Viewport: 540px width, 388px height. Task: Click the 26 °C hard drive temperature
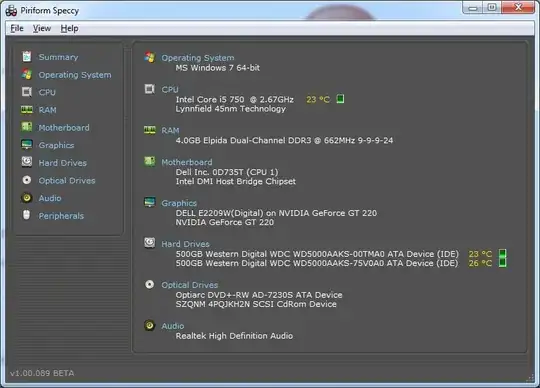point(480,263)
